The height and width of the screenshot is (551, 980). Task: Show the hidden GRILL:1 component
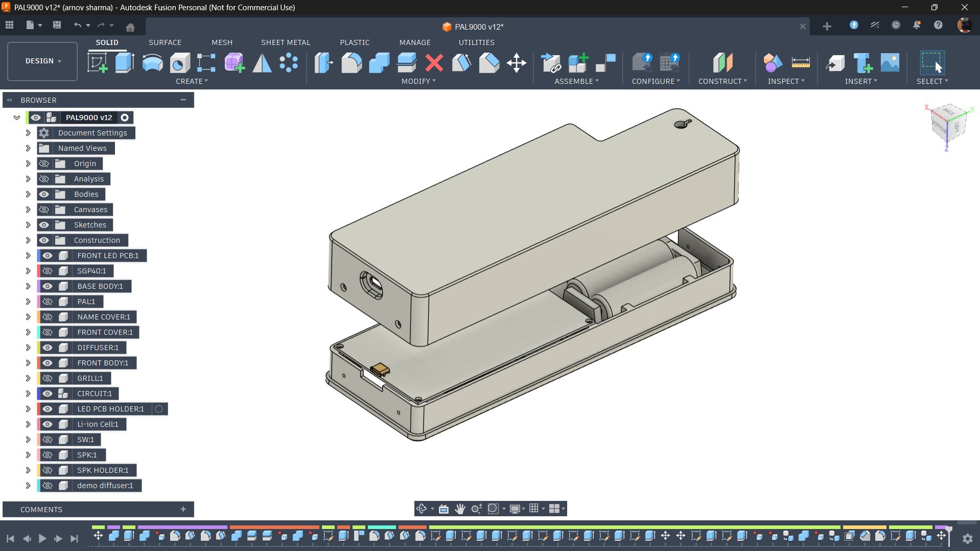click(48, 378)
